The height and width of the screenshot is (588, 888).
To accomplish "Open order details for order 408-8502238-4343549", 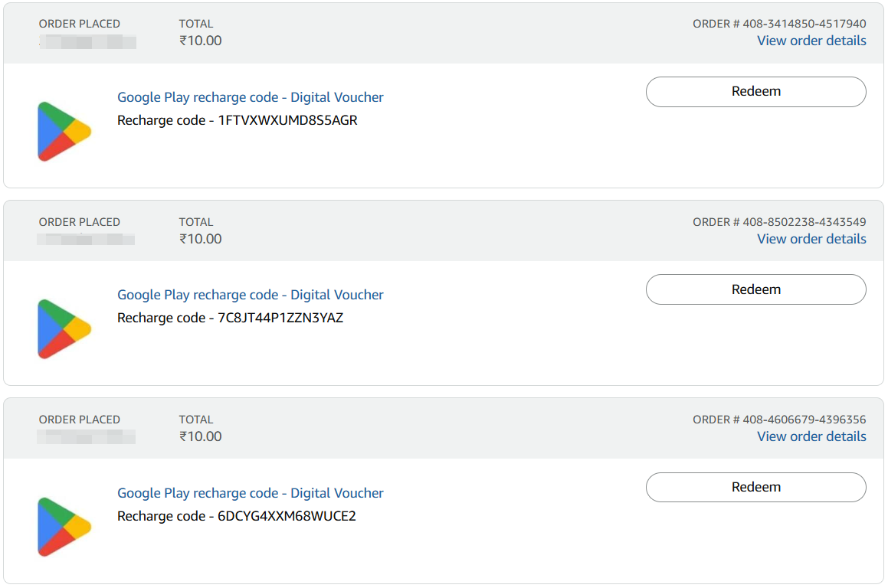I will point(811,239).
